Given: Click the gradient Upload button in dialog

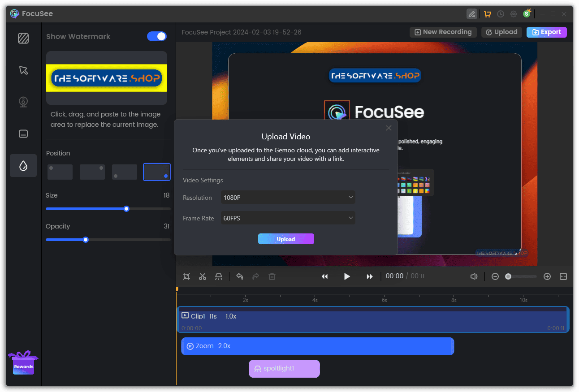Looking at the screenshot, I should pos(286,239).
